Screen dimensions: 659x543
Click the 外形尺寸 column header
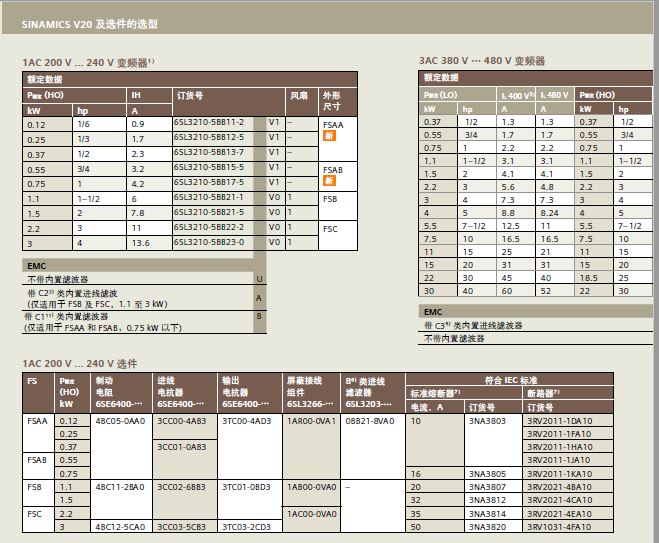click(x=338, y=102)
